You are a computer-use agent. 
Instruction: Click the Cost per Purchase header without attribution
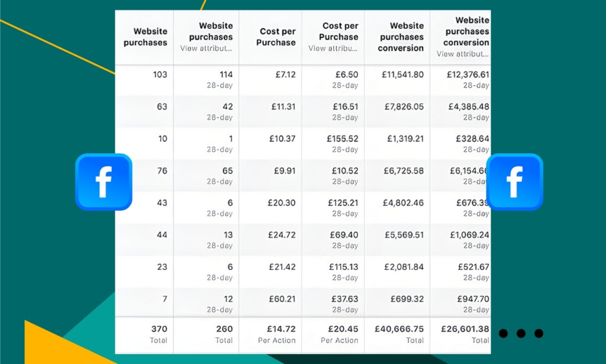pos(278,37)
